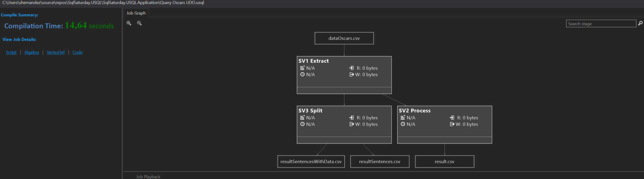The height and width of the screenshot is (179, 644).
Task: Expand the Job Playback section
Action: tap(148, 177)
